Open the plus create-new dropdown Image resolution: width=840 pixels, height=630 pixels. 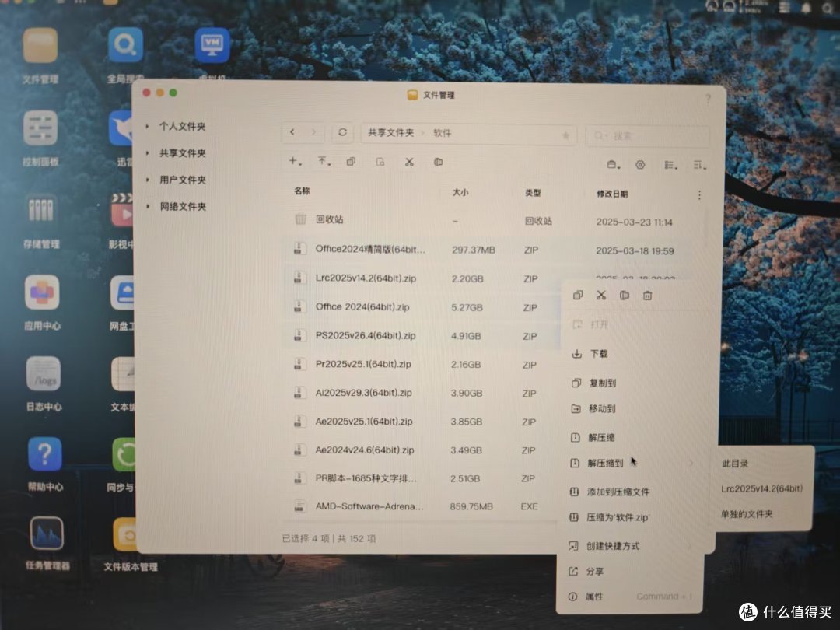(296, 161)
